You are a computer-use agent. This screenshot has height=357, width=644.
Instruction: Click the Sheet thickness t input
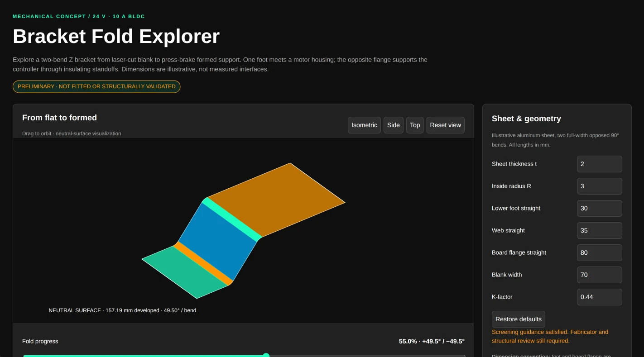pos(600,164)
